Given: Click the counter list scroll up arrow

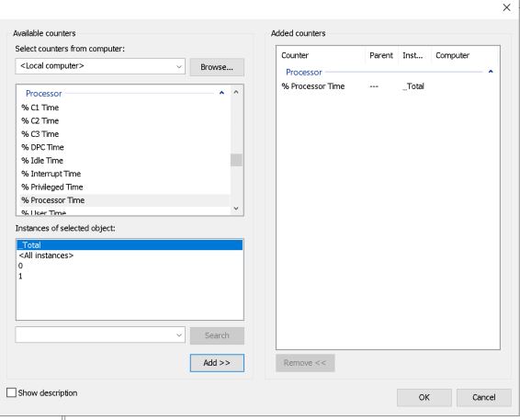Looking at the screenshot, I should (236, 92).
